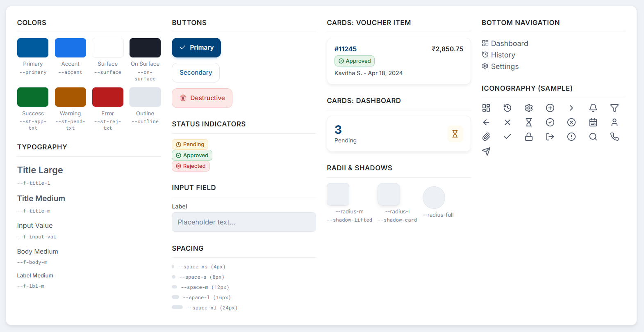The image size is (644, 332).
Task: Click the logout arrow icon
Action: tap(550, 137)
